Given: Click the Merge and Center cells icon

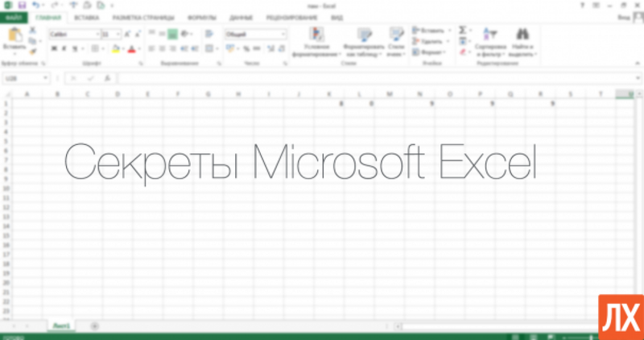Looking at the screenshot, I should point(209,49).
